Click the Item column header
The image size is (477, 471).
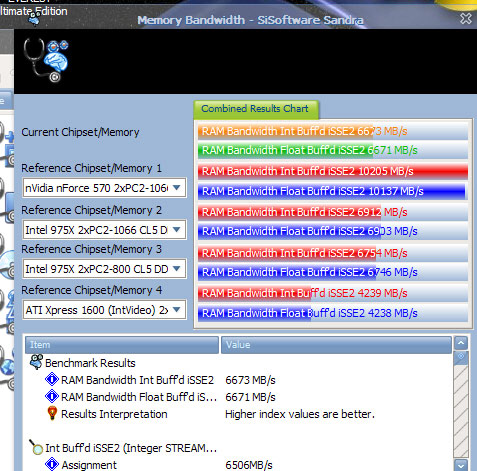122,345
